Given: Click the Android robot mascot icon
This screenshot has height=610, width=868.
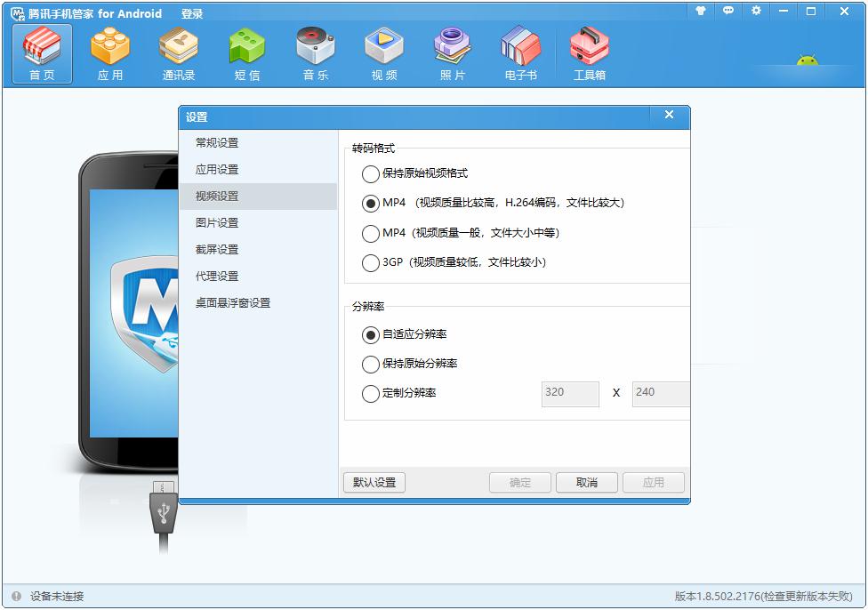Looking at the screenshot, I should pos(808,60).
